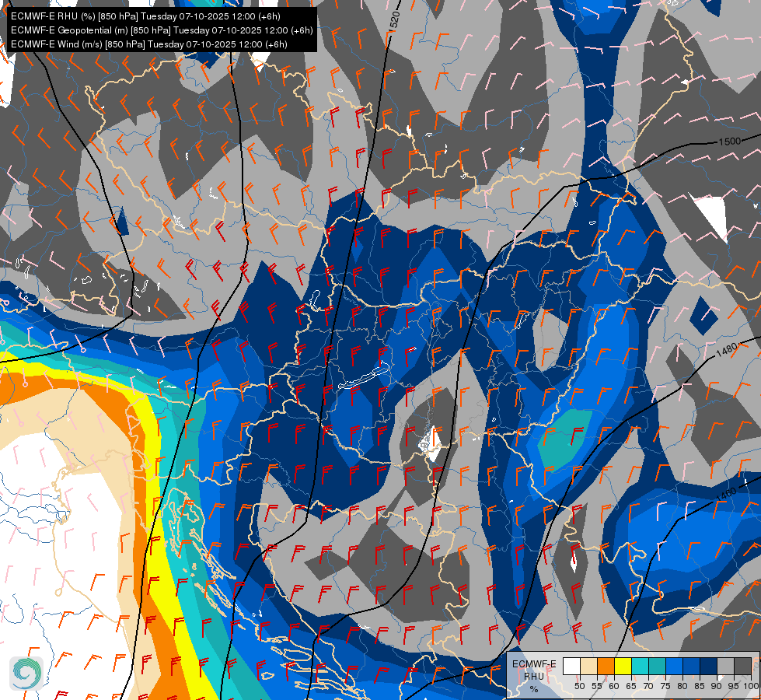761x700 pixels.
Task: Pick the dark gray 95–100% legend swatch
Action: coord(742,666)
